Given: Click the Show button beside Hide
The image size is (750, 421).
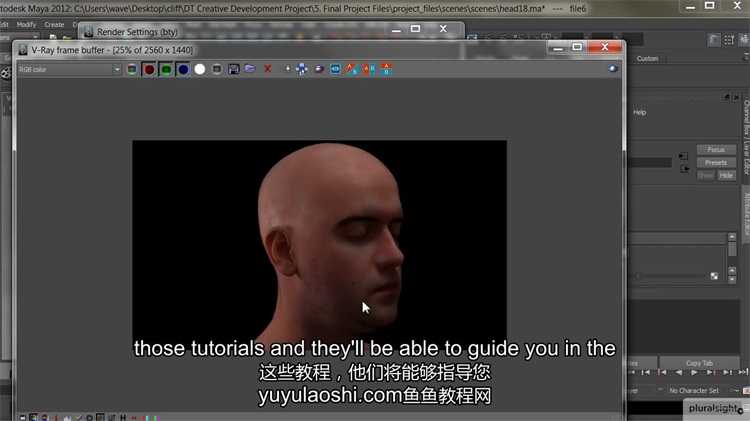Looking at the screenshot, I should [x=706, y=176].
